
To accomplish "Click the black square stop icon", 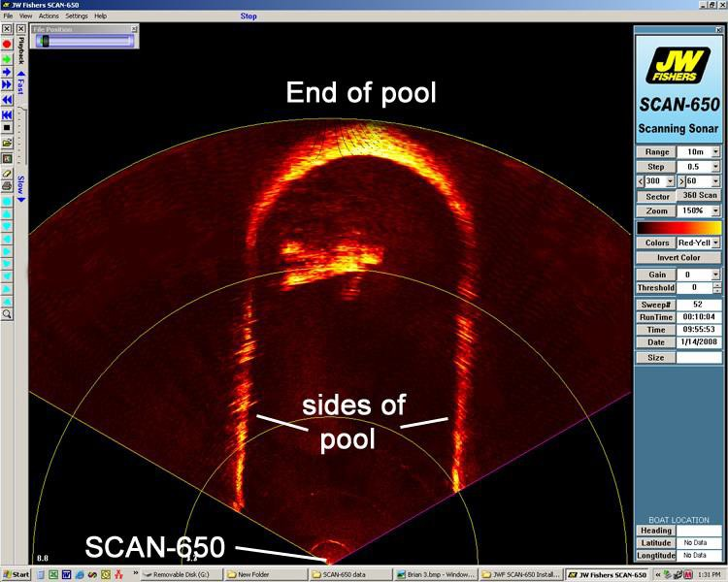I will click(7, 128).
